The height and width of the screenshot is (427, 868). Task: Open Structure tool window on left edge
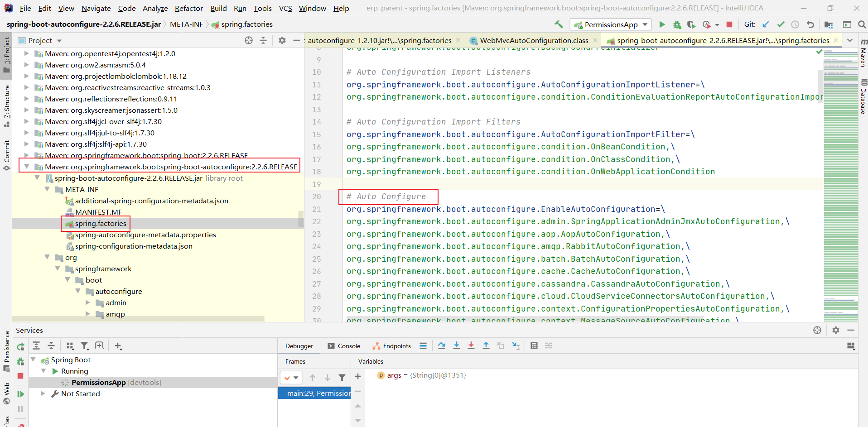[6, 106]
